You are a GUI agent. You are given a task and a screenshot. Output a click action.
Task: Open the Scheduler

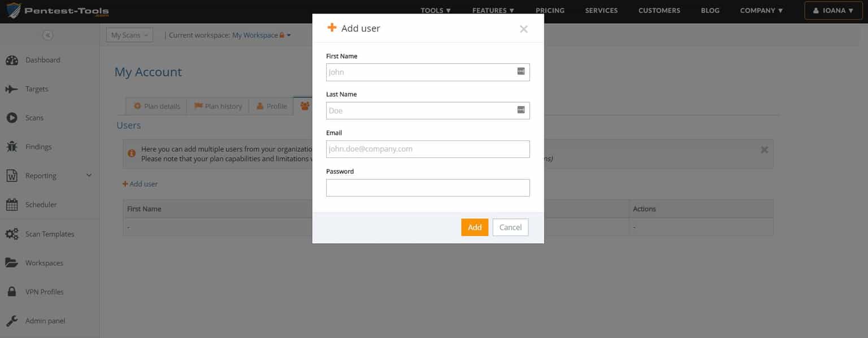41,204
